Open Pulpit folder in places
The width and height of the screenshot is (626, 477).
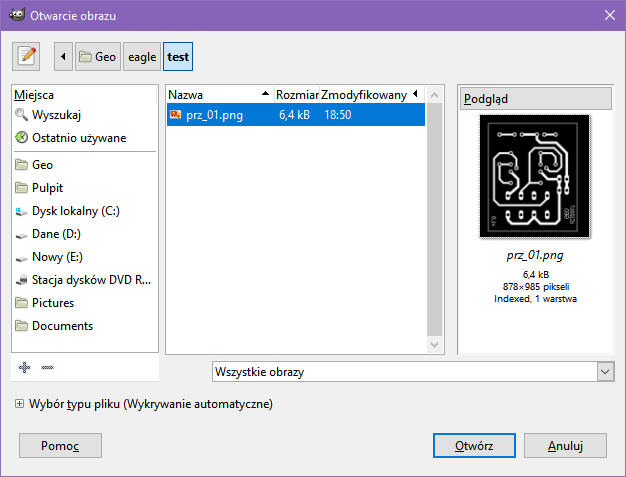[49, 188]
